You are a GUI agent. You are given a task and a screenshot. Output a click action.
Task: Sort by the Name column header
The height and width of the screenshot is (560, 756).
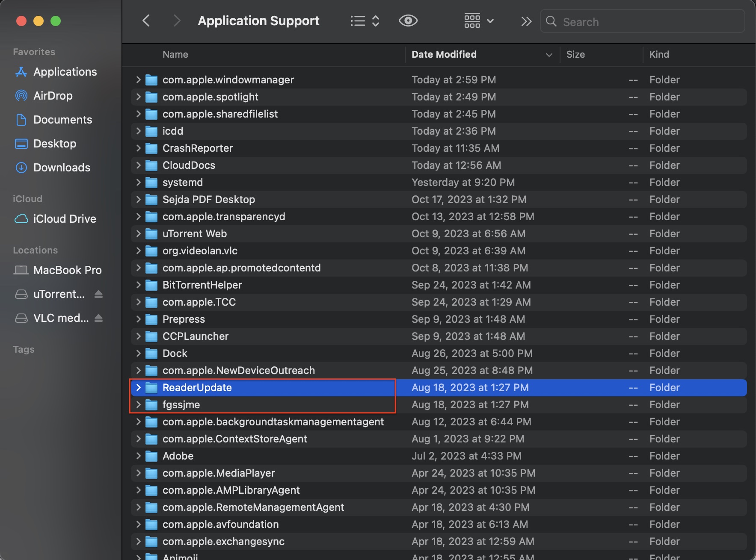pos(175,54)
